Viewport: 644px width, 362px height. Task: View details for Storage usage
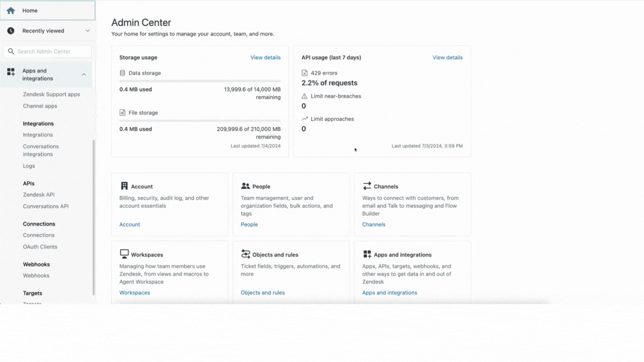tap(266, 58)
